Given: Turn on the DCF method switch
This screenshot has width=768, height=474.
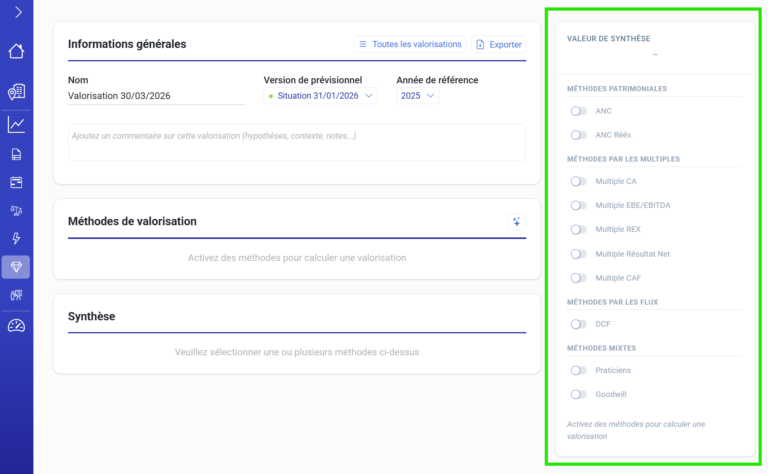Looking at the screenshot, I should click(x=578, y=324).
